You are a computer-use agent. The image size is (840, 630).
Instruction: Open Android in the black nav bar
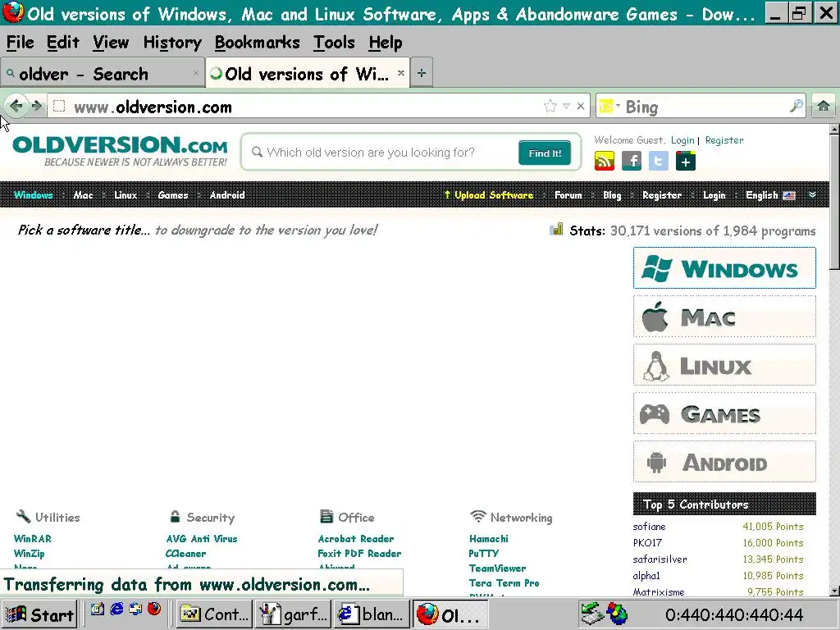point(227,195)
